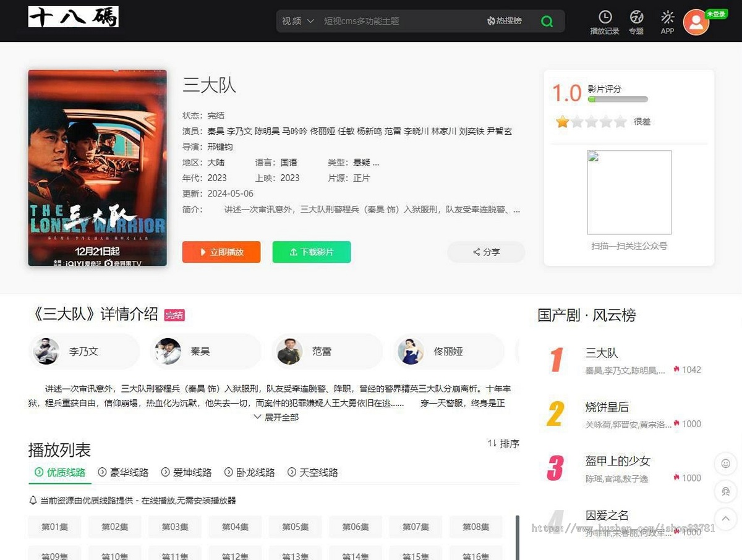Viewport: 742px width, 560px height.
Task: Click the QR code image placeholder
Action: tap(629, 192)
